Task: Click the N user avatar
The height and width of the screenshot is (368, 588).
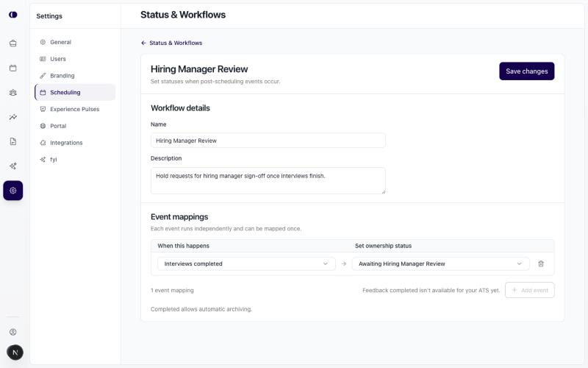Action: [15, 353]
